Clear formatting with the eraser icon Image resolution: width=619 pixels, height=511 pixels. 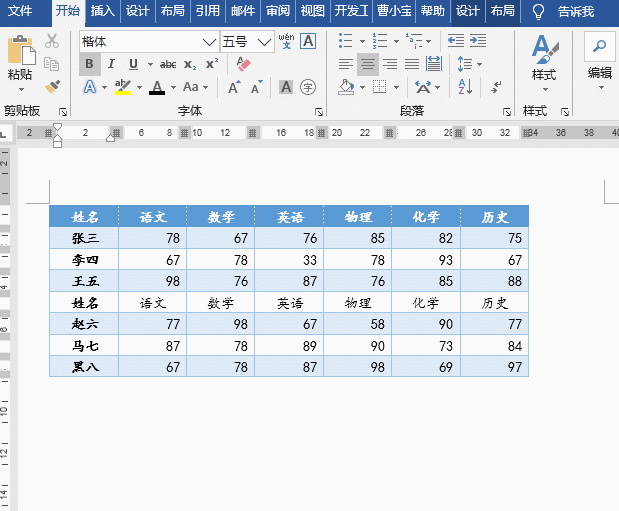click(244, 64)
